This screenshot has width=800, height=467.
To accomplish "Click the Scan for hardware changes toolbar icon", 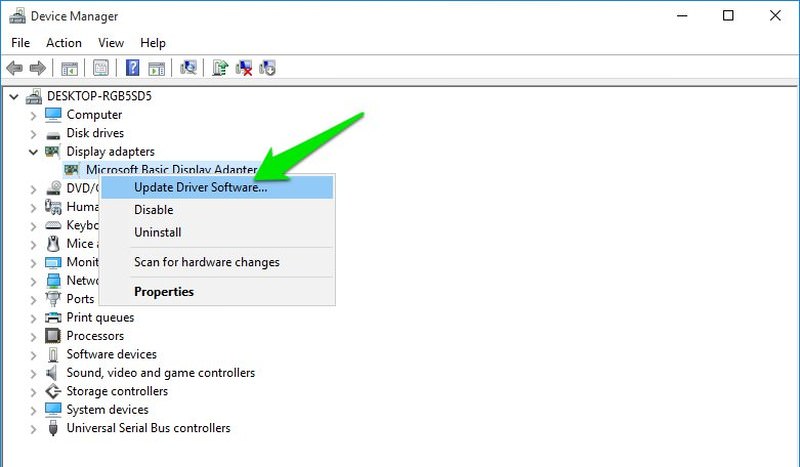I will 188,67.
